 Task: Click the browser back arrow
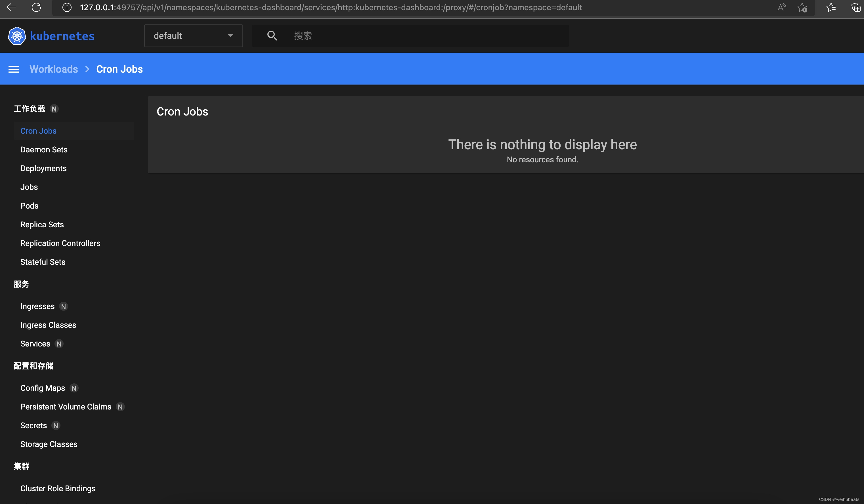tap(11, 7)
